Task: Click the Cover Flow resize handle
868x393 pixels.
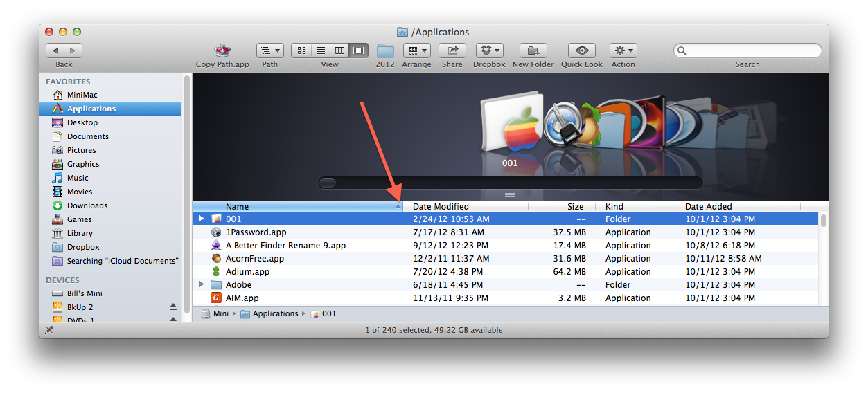Action: click(511, 195)
